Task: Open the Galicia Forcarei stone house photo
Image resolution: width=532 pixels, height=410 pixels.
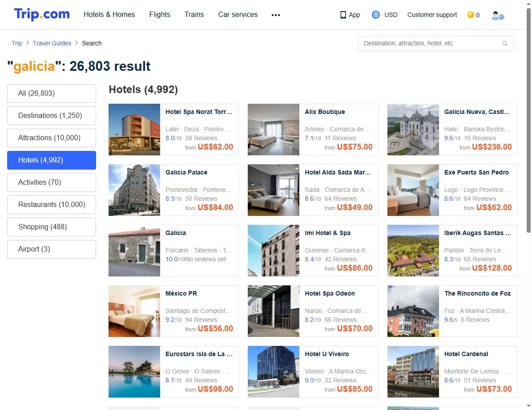Action: point(134,250)
